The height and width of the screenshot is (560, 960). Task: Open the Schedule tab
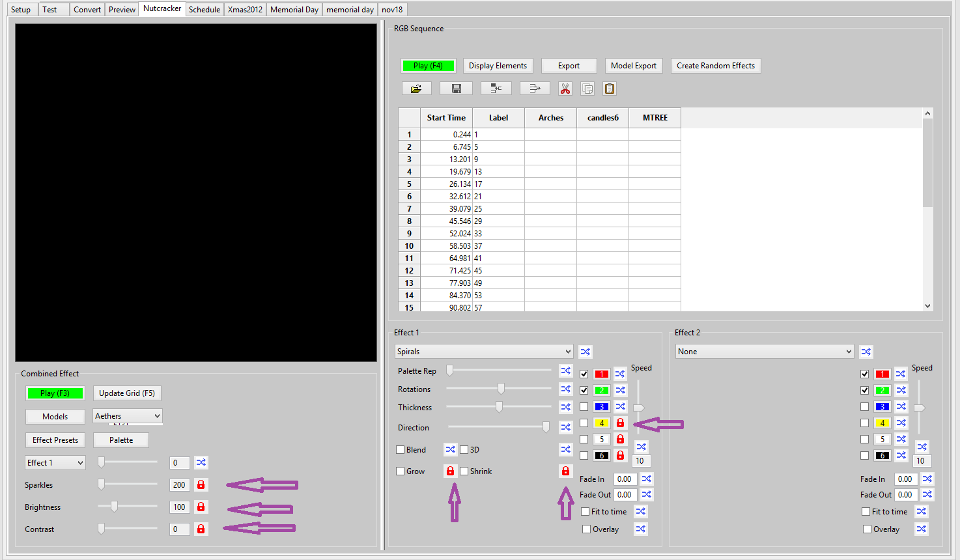[x=205, y=9]
